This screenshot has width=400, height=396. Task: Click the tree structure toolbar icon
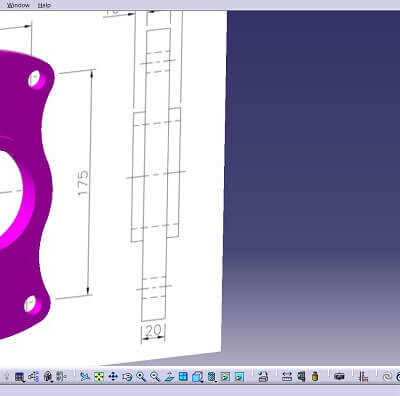(33, 377)
